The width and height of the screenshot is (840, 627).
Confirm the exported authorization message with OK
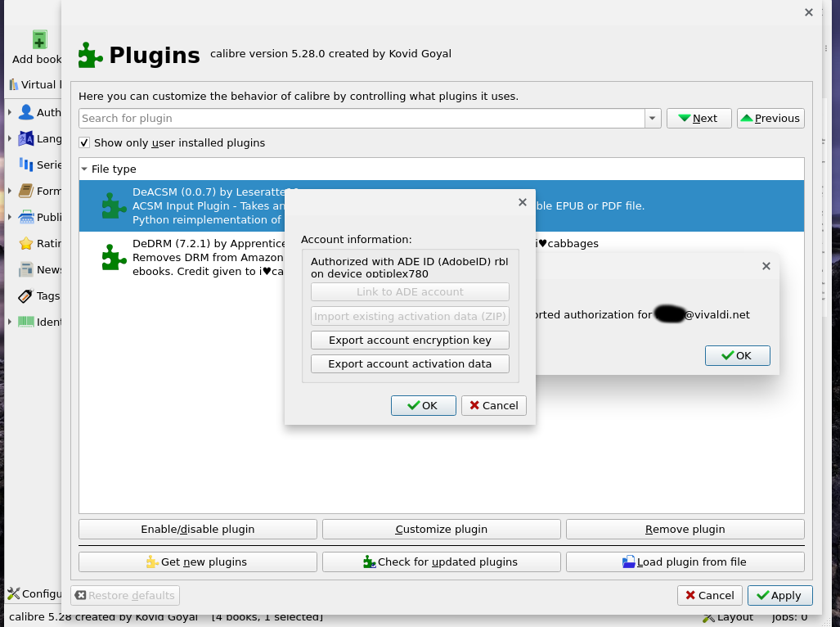point(737,355)
